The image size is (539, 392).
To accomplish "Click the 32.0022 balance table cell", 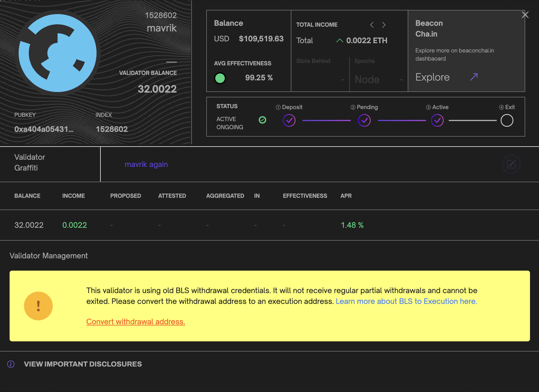I will (x=29, y=225).
